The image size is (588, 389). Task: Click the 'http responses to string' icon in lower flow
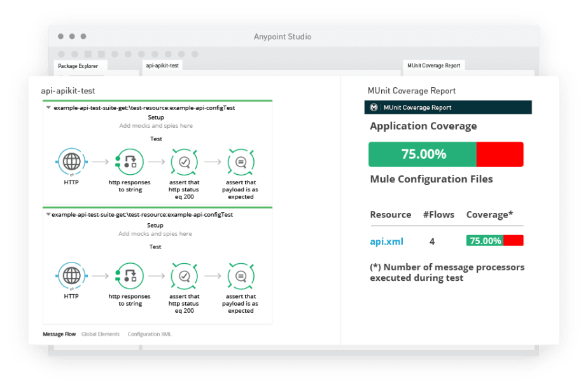tap(129, 276)
